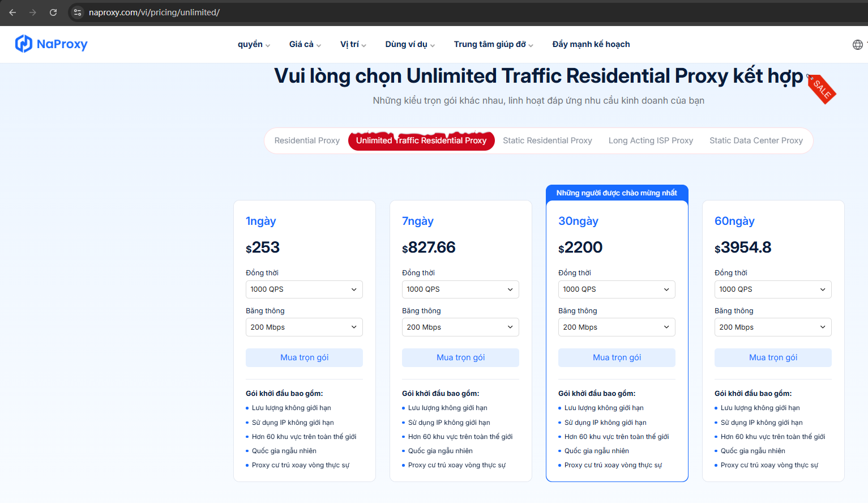868x503 pixels.
Task: Open Đồng thời dropdown in 60ngày plan
Action: (773, 289)
